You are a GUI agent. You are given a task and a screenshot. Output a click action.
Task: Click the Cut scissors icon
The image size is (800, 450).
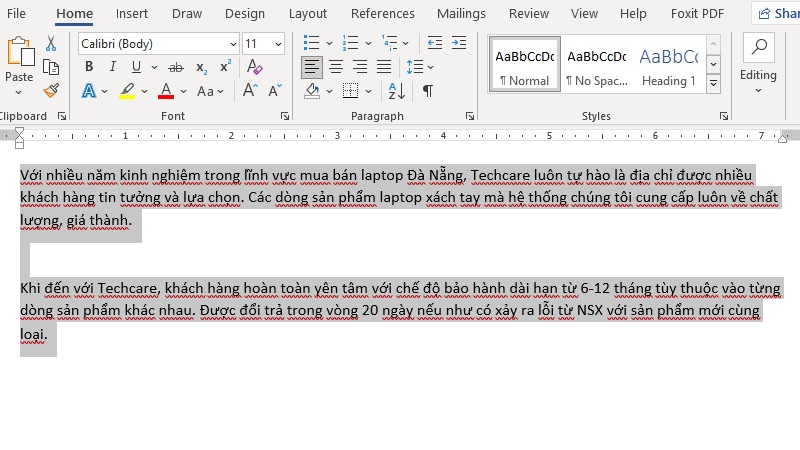(51, 43)
